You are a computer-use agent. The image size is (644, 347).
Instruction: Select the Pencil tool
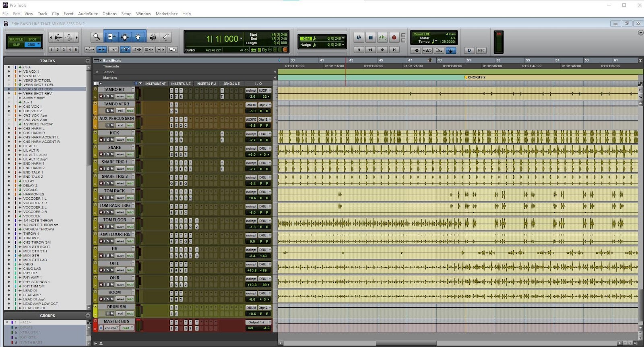coord(166,37)
